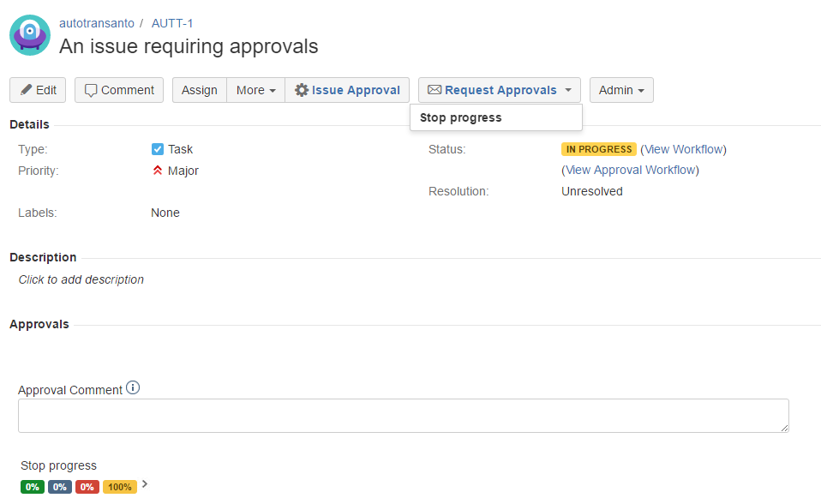
Task: Click the Edit pencil button
Action: [38, 90]
